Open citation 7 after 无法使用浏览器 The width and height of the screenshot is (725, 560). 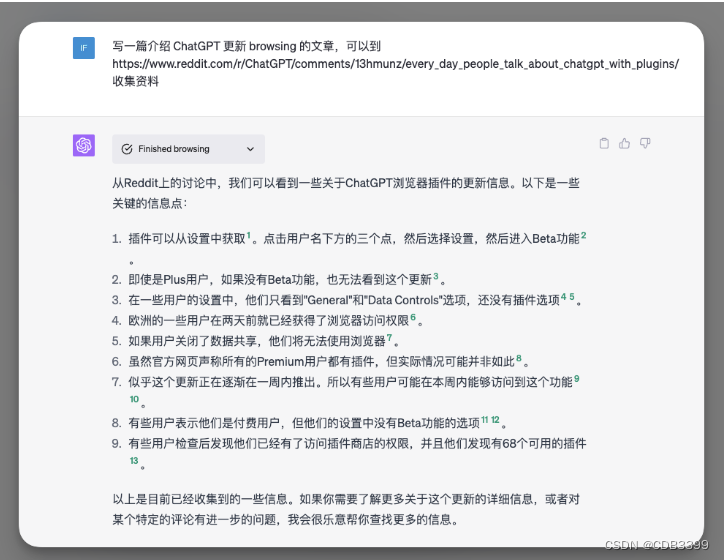tap(389, 338)
